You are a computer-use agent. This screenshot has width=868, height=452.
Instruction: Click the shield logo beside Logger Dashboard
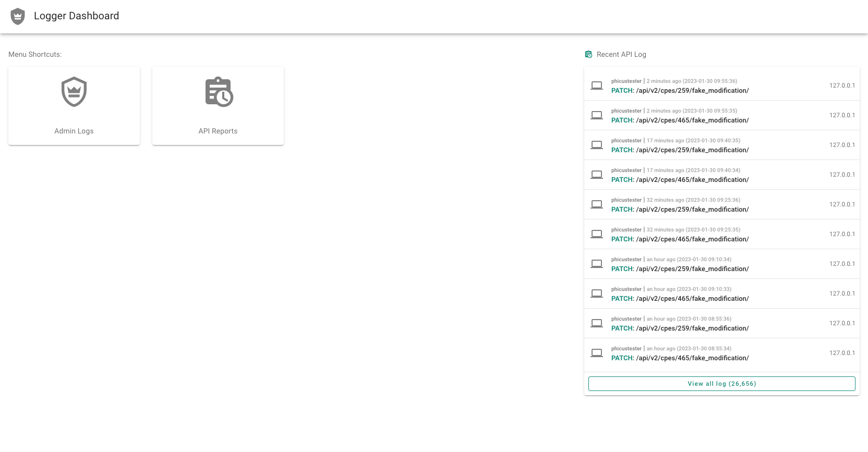click(x=18, y=16)
